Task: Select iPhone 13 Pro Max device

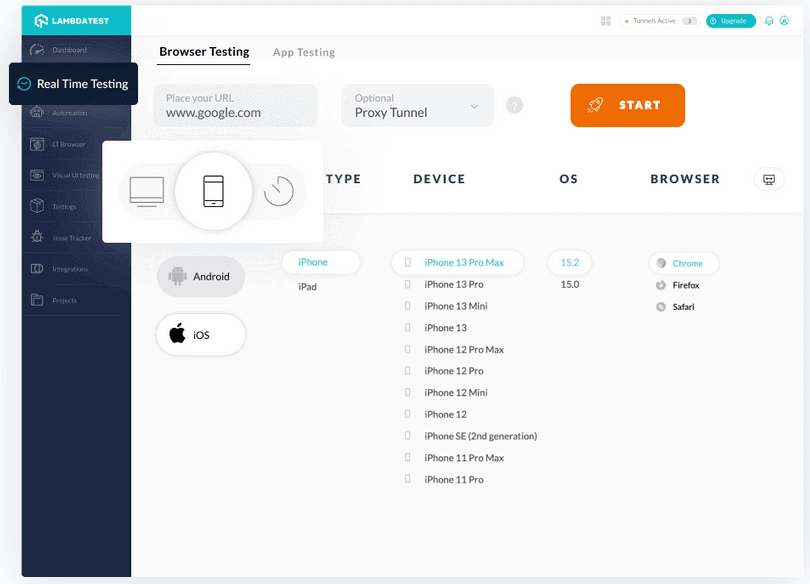Action: pyautogui.click(x=458, y=262)
